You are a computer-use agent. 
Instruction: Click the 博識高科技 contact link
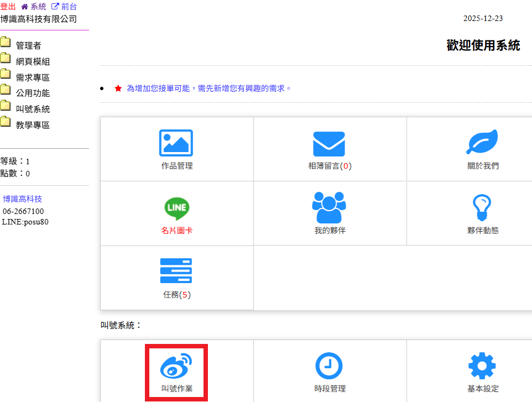22,199
